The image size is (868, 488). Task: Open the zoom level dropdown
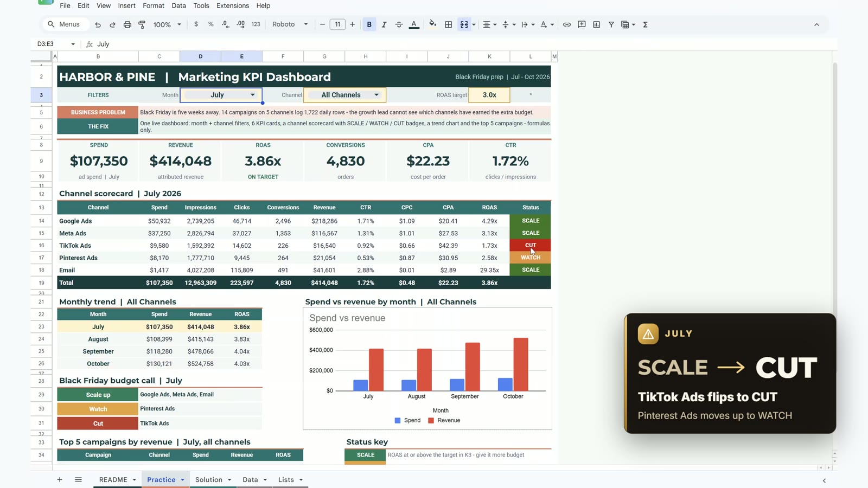click(167, 24)
